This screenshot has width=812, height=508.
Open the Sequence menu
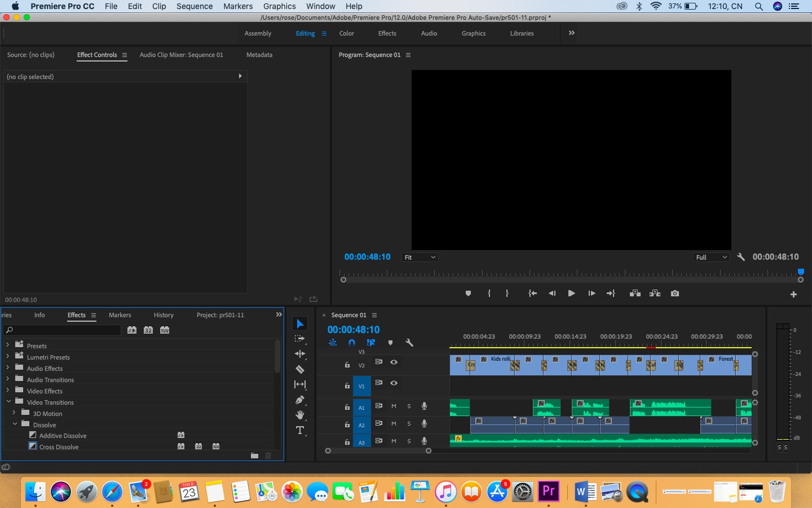(x=195, y=6)
